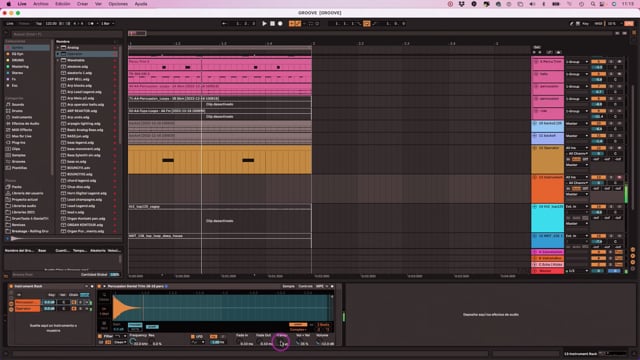Switch to the Sample tab in Simpler
The height and width of the screenshot is (360, 640).
pos(288,287)
